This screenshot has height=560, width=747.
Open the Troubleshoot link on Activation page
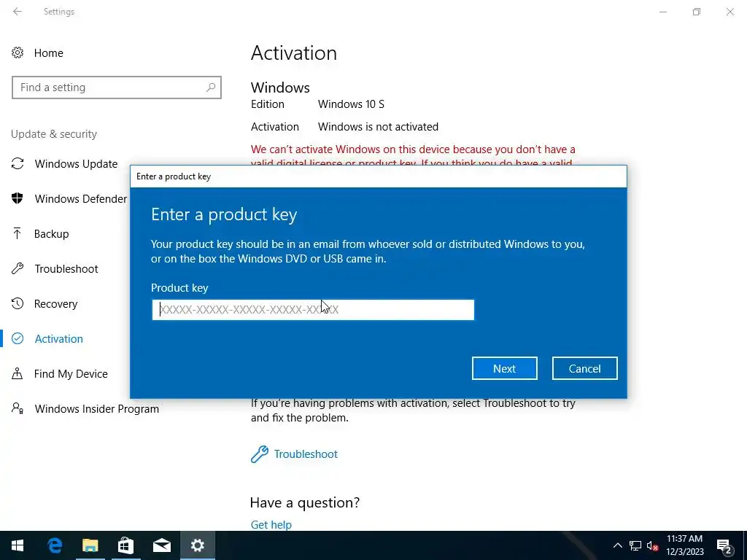click(x=306, y=454)
